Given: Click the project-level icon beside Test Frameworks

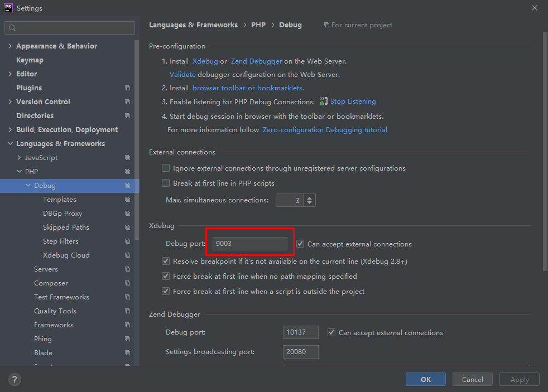Looking at the screenshot, I should [128, 297].
